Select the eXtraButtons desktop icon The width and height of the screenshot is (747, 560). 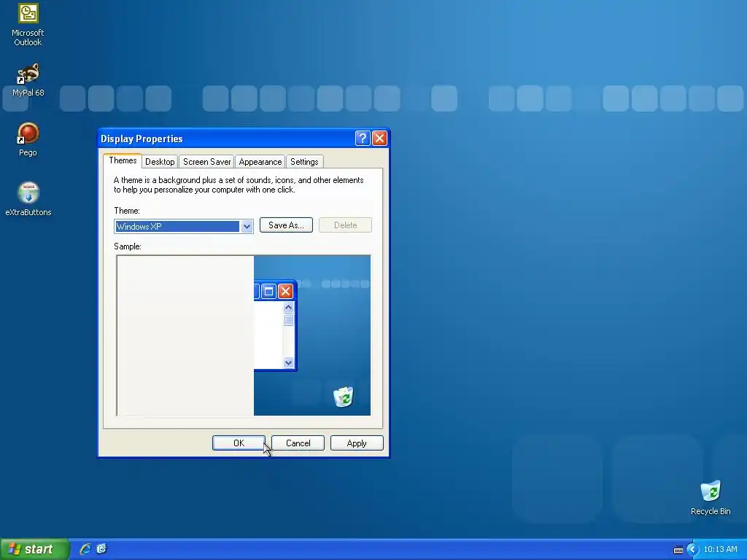[x=28, y=199]
